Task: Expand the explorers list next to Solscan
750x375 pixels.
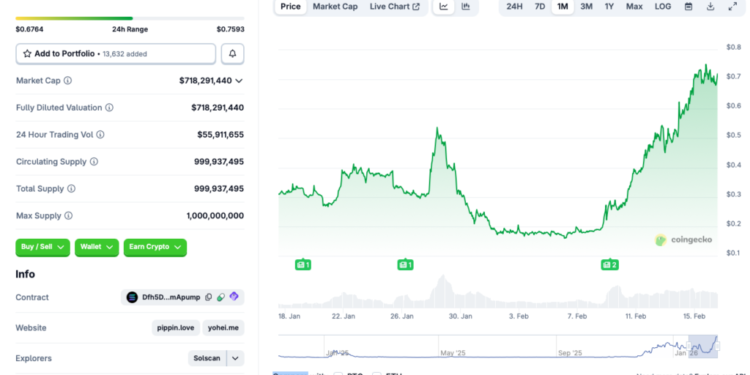Action: 235,358
